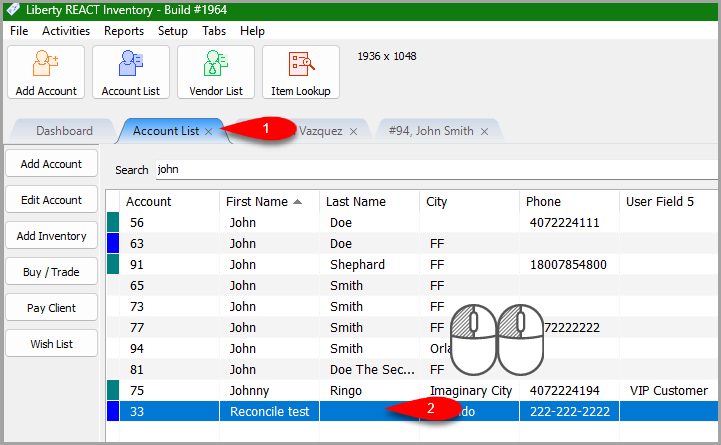Click the teal color marker on account 56

113,222
